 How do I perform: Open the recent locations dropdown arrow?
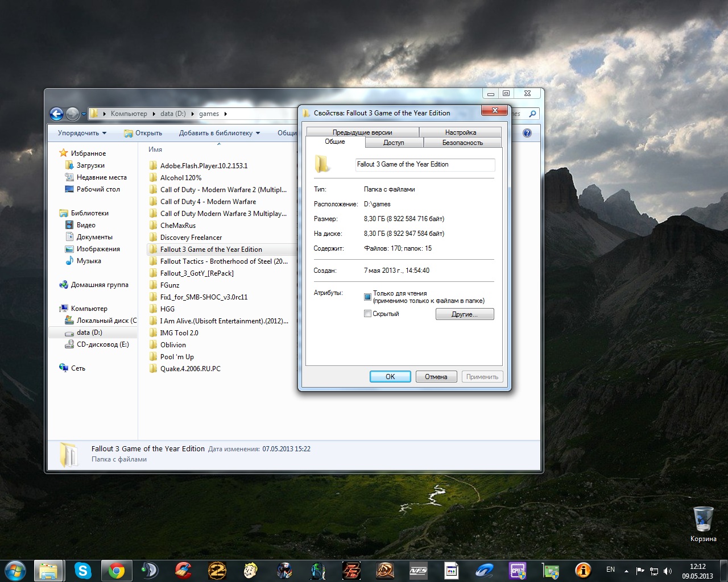(x=84, y=114)
